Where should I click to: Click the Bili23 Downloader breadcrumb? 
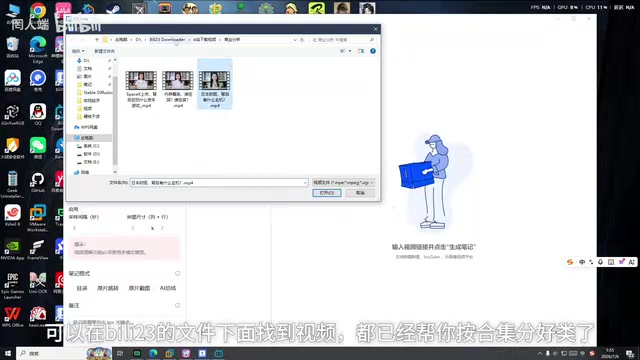pyautogui.click(x=167, y=40)
